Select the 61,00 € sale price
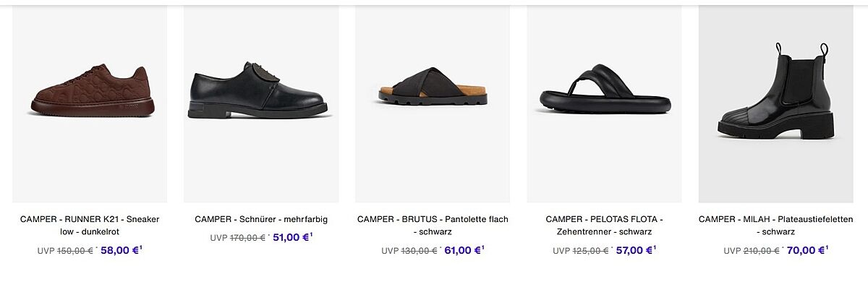The height and width of the screenshot is (295, 868). click(462, 251)
